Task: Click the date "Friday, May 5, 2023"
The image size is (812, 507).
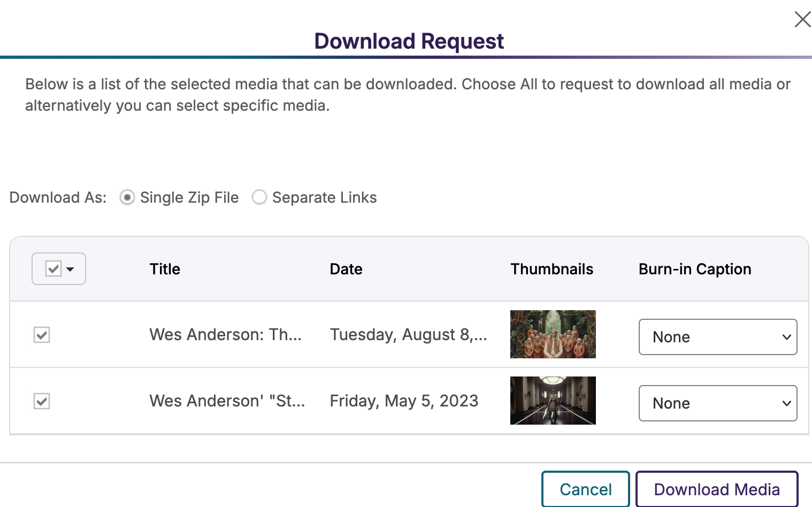Action: [404, 401]
